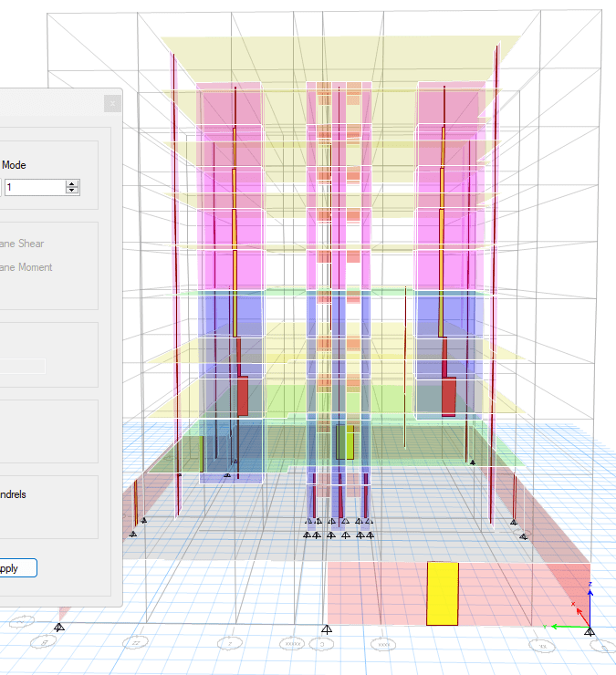This screenshot has height=675, width=616.
Task: Increase the Mode number with the up arrow
Action: [x=72, y=184]
